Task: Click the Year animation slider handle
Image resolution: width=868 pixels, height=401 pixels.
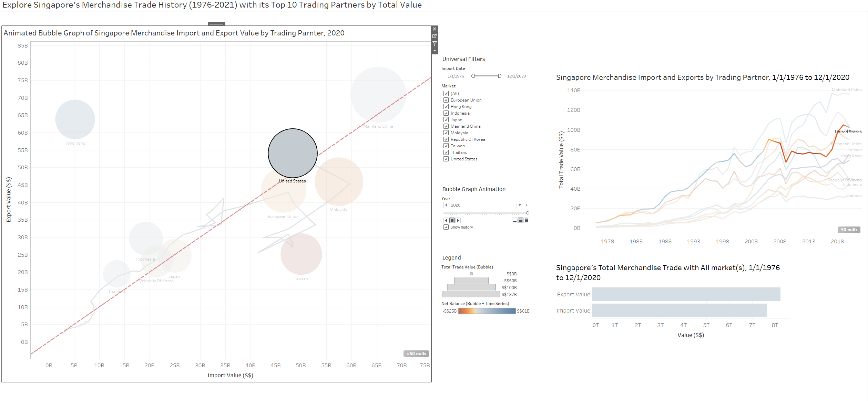Action: coord(528,213)
